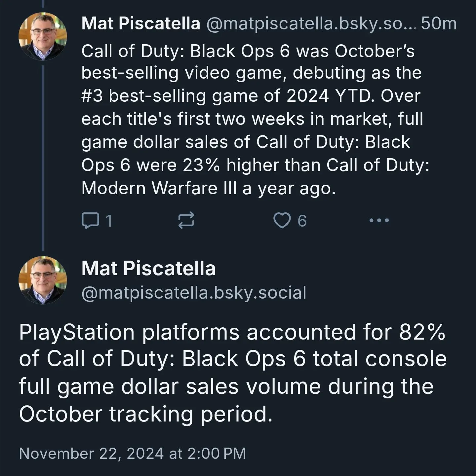Like the parent post with heart icon
This screenshot has height=476, width=476.
pyautogui.click(x=282, y=220)
